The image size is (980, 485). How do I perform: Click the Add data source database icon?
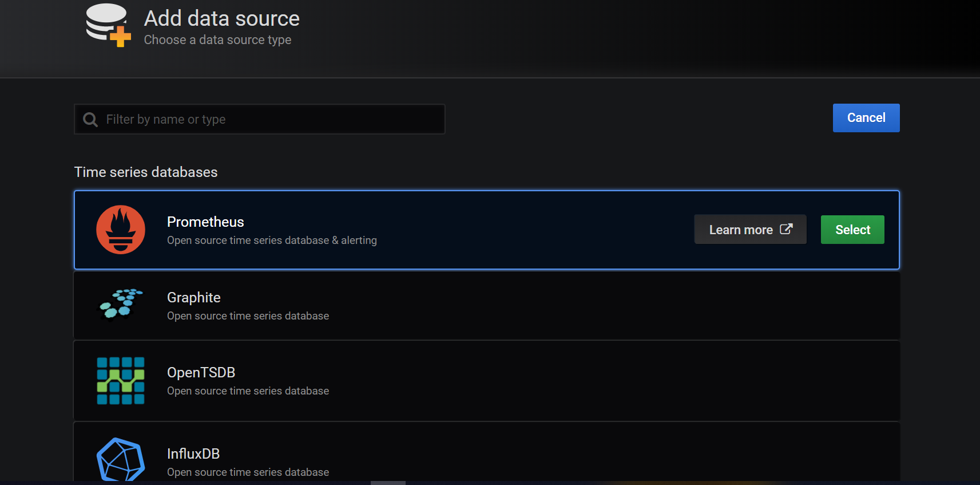coord(108,25)
